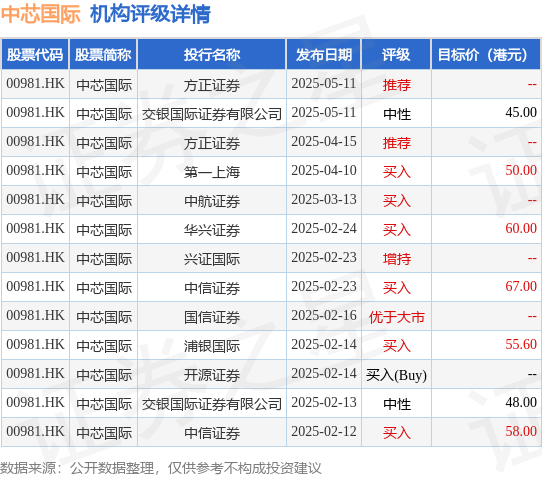Click the 华兴证券 row target price 60.00
Image resolution: width=542 pixels, height=477 pixels.
(x=521, y=228)
